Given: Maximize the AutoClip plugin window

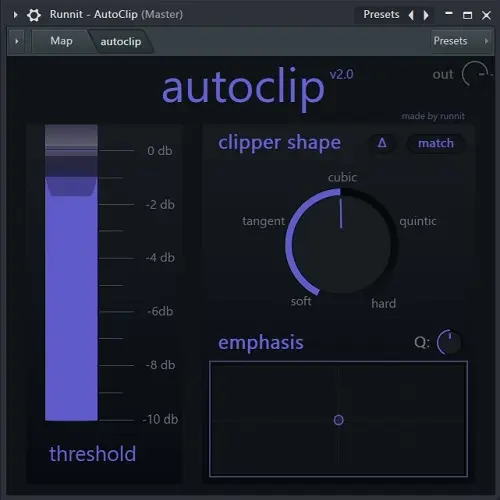Looking at the screenshot, I should 467,15.
